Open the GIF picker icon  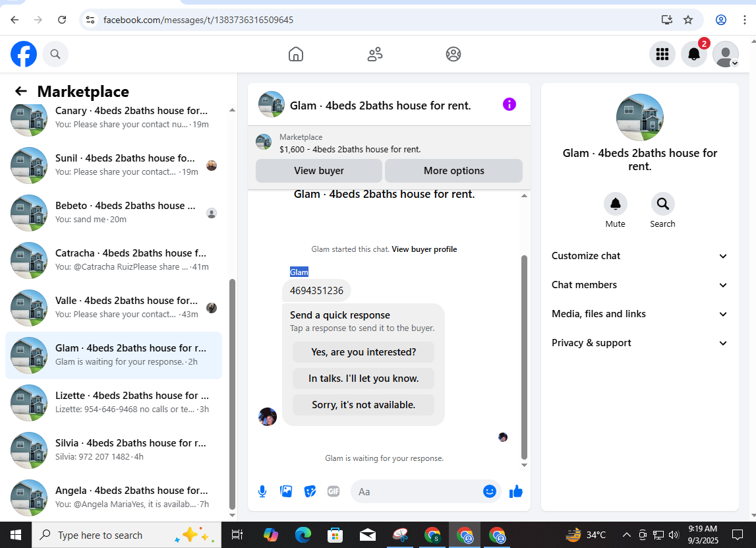pyautogui.click(x=334, y=491)
